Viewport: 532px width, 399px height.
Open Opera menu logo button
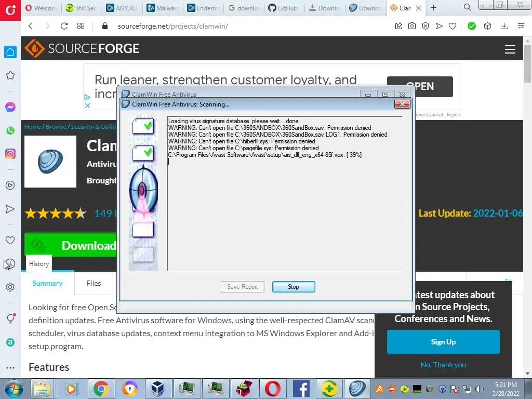click(10, 10)
